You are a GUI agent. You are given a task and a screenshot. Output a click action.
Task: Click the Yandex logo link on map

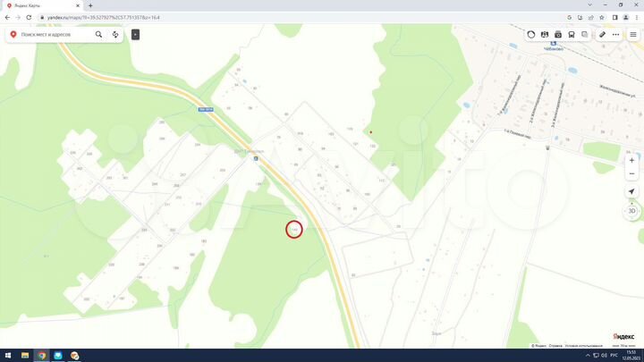pos(623,337)
